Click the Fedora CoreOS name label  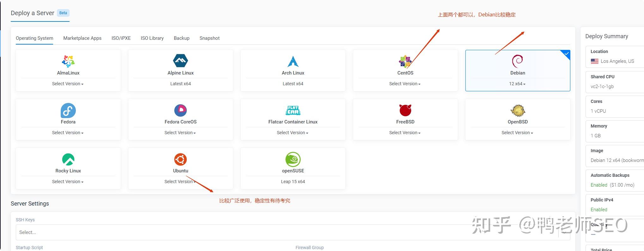coord(181,122)
